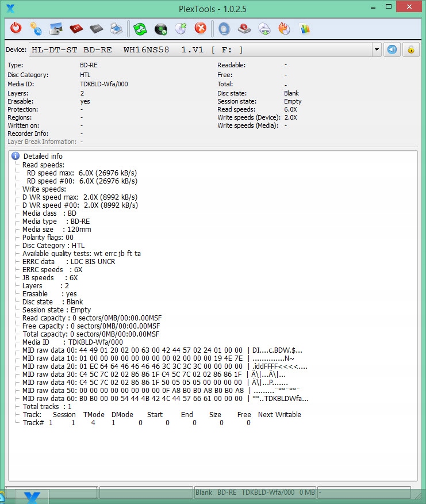Select the Detailed info tree root
Viewport: 426px width, 504px height.
click(43, 156)
